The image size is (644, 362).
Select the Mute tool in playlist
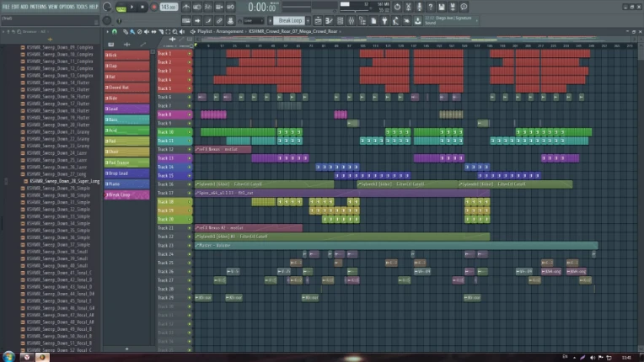tap(146, 31)
